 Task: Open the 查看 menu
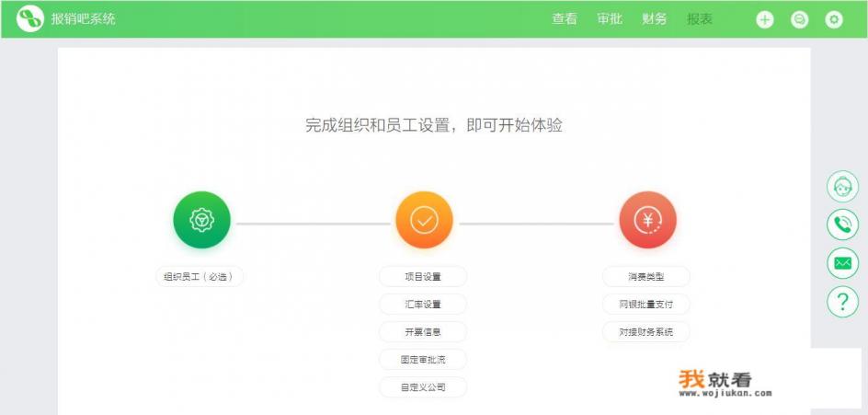tap(564, 18)
